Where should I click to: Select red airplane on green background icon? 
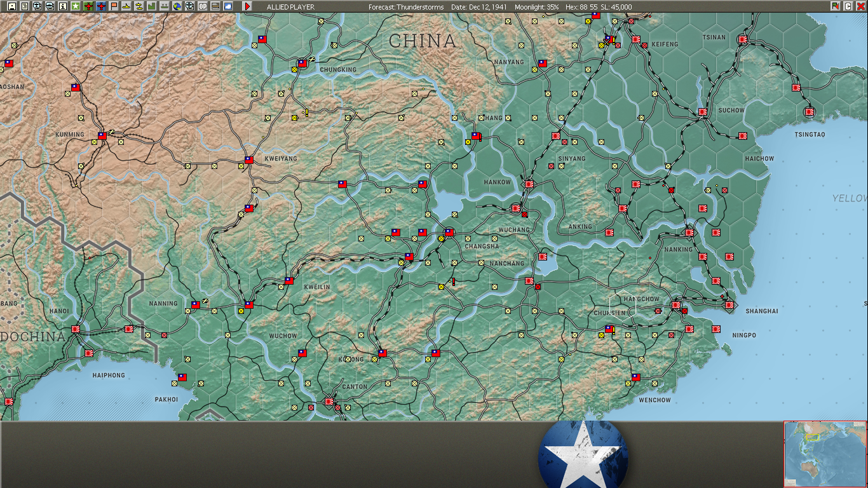[x=88, y=6]
